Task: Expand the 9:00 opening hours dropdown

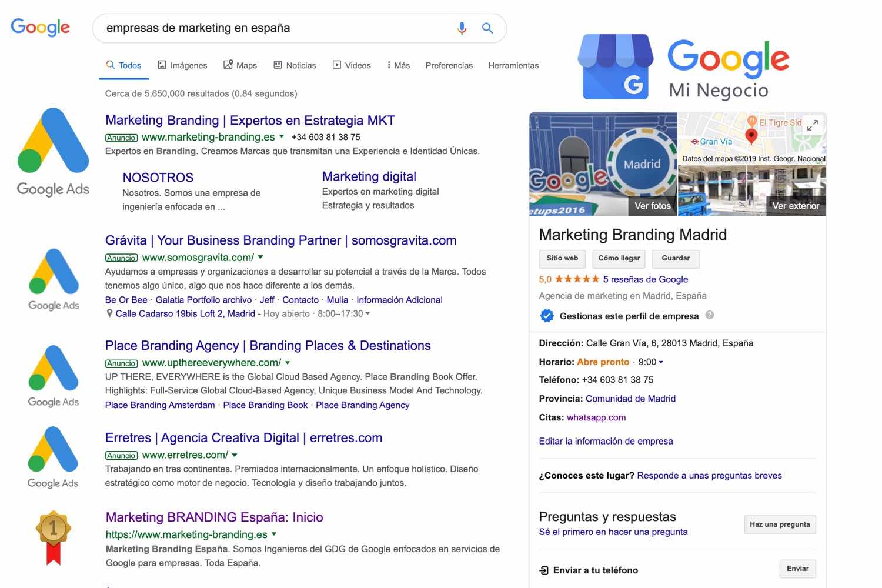Action: 662,362
